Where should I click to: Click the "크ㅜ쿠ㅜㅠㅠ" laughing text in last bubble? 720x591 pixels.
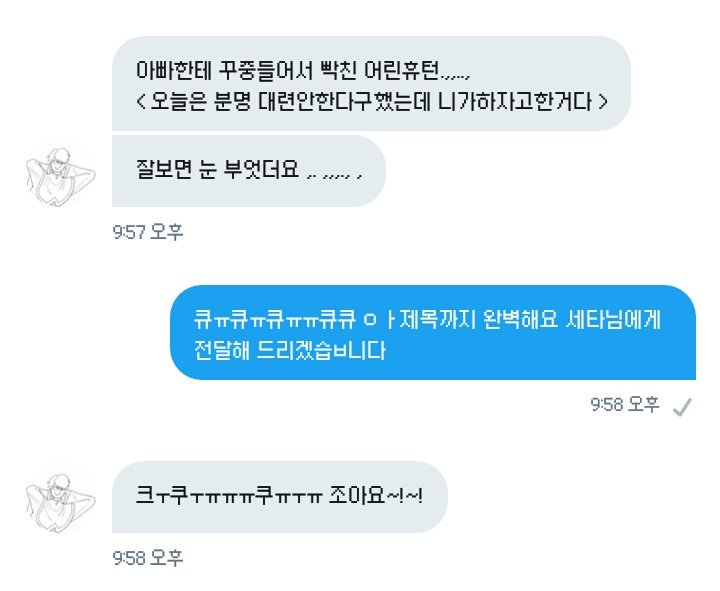pos(228,496)
